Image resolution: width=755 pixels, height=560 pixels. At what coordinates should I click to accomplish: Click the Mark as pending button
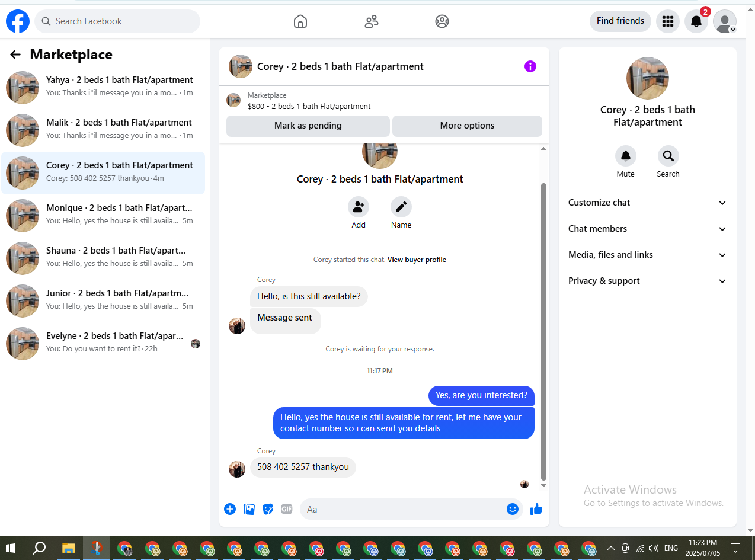(x=308, y=126)
